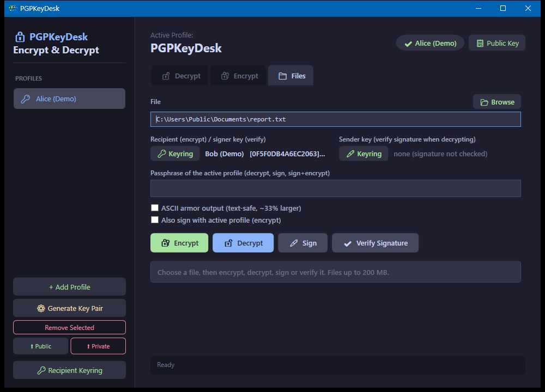Open the Encrypt tab

pyautogui.click(x=239, y=76)
